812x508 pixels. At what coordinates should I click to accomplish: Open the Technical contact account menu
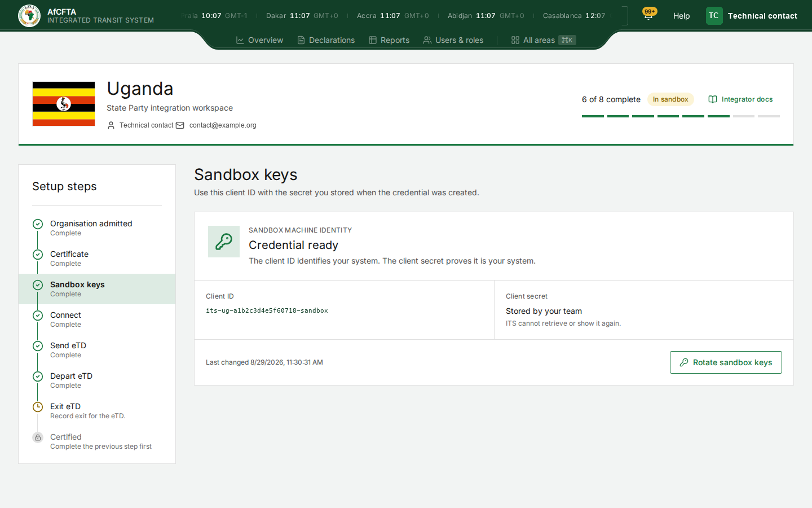[752, 16]
